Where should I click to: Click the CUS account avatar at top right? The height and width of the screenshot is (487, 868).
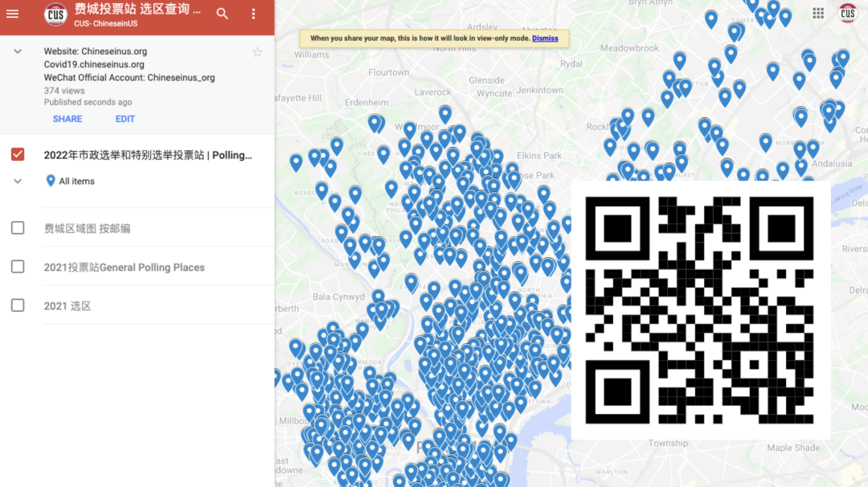point(847,13)
